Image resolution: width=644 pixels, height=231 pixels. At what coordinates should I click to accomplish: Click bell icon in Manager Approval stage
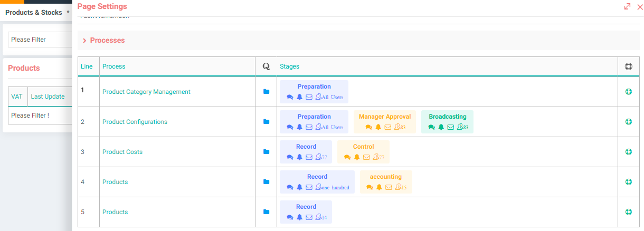[378, 127]
